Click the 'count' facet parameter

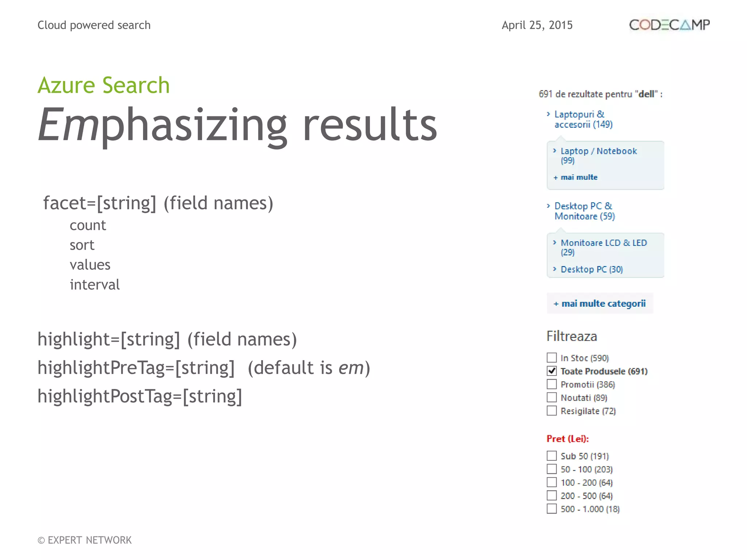coord(88,225)
